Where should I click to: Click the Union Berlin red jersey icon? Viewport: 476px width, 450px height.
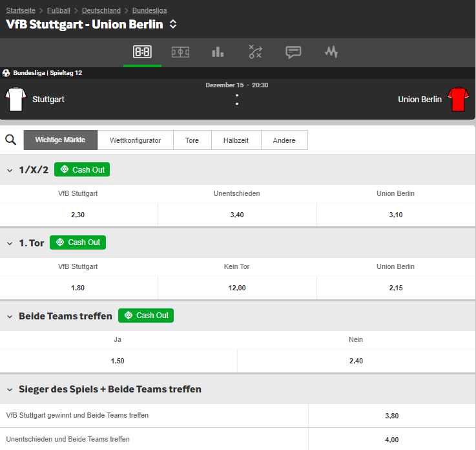point(458,99)
